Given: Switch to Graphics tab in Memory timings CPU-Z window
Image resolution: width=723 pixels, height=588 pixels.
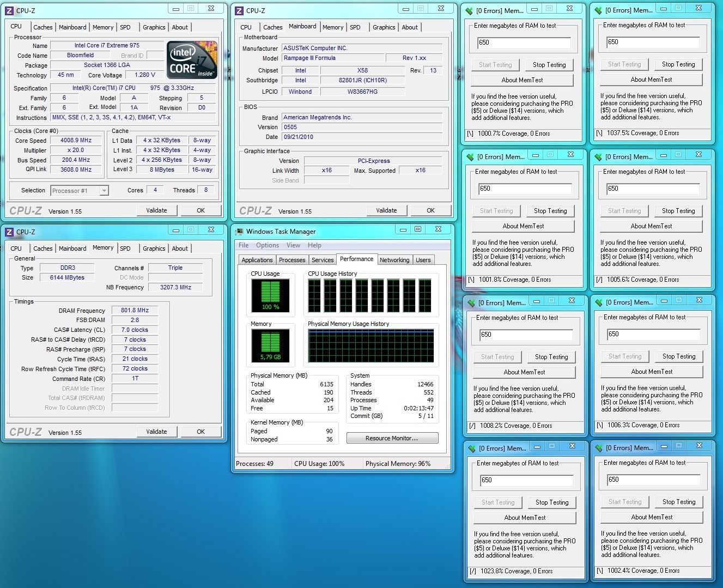Looking at the screenshot, I should tap(154, 248).
